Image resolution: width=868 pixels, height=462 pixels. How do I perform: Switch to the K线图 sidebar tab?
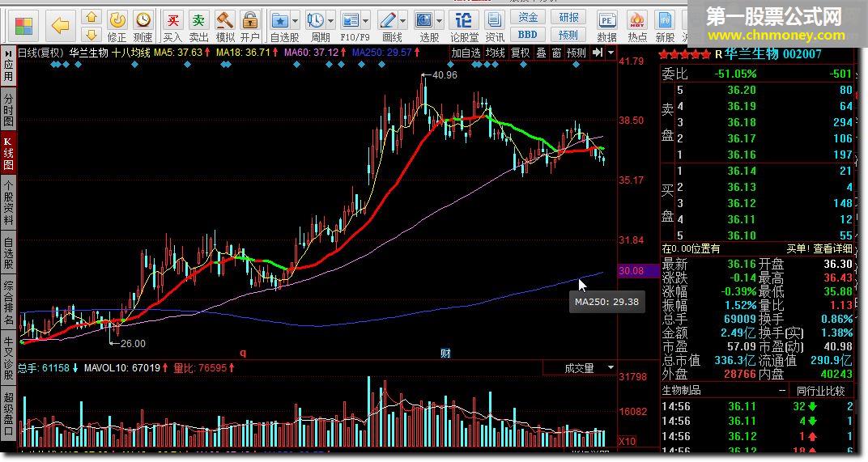[x=8, y=153]
